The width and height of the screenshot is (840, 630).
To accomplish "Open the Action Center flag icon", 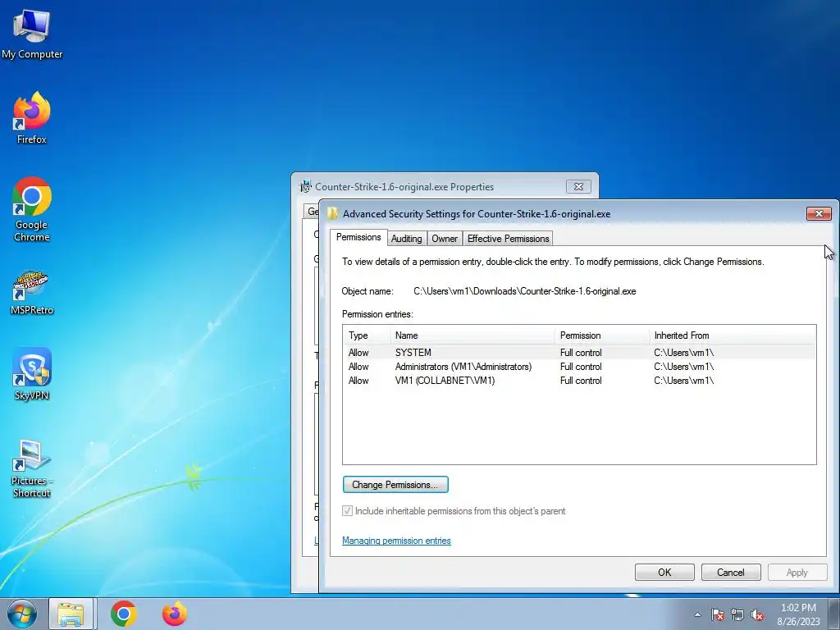I will click(x=717, y=615).
